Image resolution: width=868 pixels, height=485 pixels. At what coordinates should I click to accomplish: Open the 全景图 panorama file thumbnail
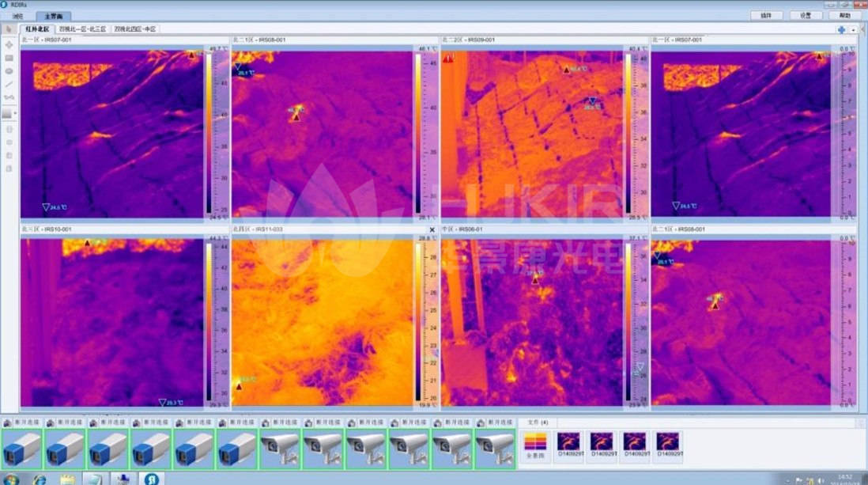coord(535,446)
